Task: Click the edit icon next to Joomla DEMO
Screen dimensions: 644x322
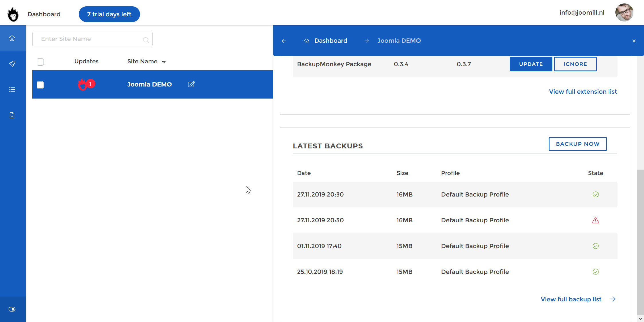Action: (x=191, y=84)
